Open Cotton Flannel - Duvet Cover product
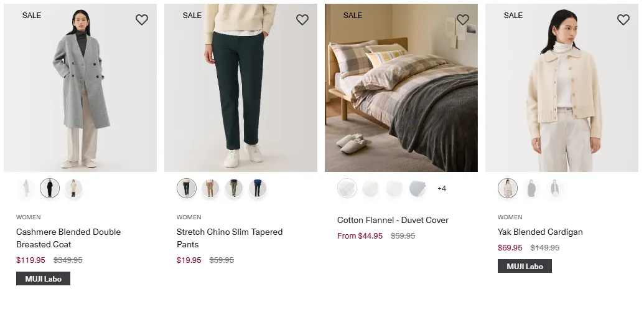The image size is (644, 309). [393, 220]
